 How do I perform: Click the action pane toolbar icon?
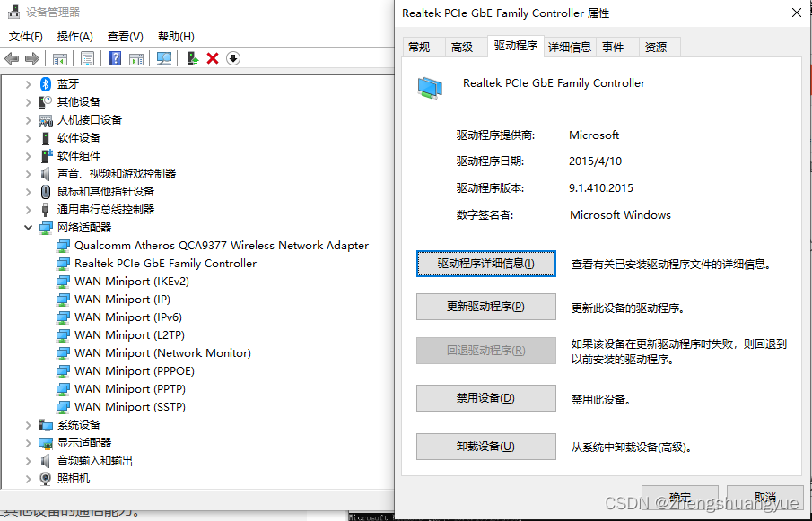(136, 58)
